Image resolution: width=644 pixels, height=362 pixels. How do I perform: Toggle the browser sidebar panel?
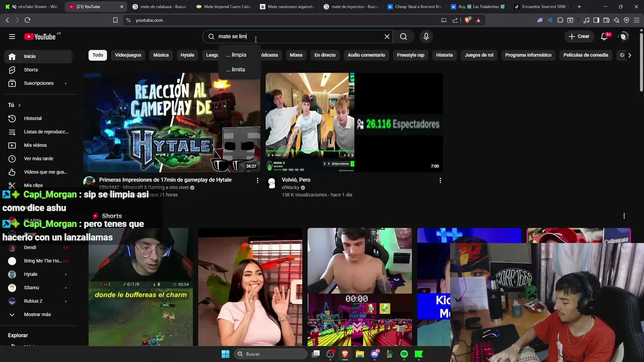[x=596, y=20]
